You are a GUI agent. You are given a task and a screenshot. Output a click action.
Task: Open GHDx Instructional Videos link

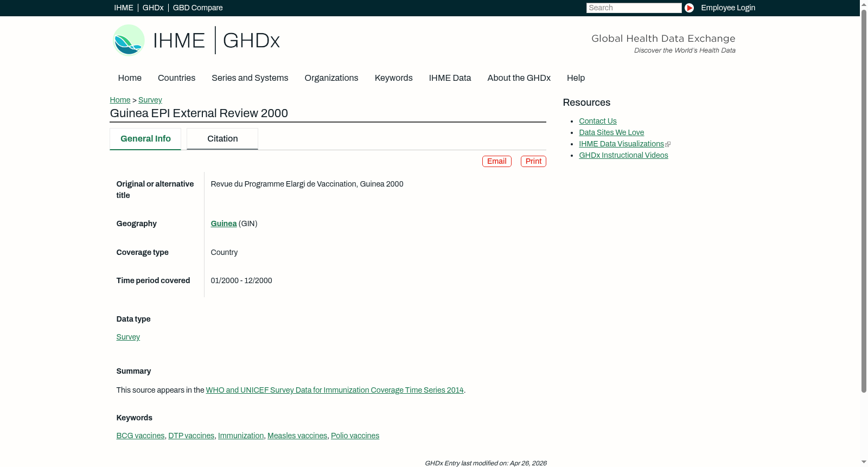623,155
